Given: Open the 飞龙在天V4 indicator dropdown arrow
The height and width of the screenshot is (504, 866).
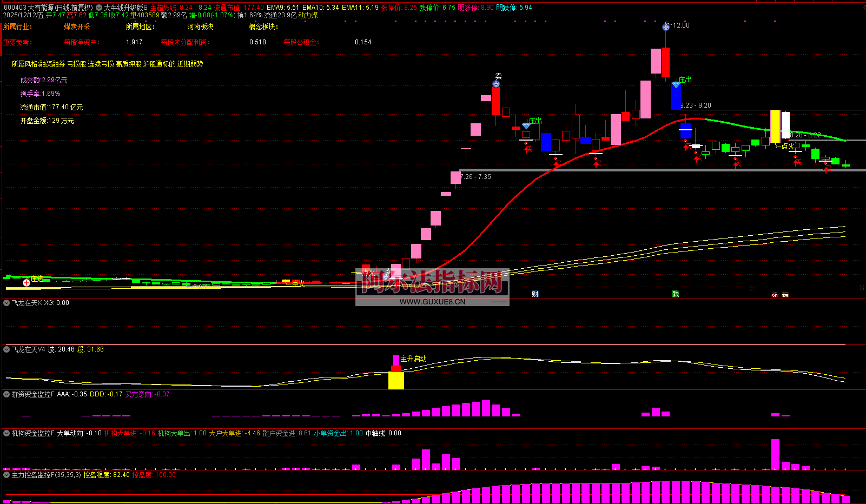Looking at the screenshot, I should coord(7,350).
